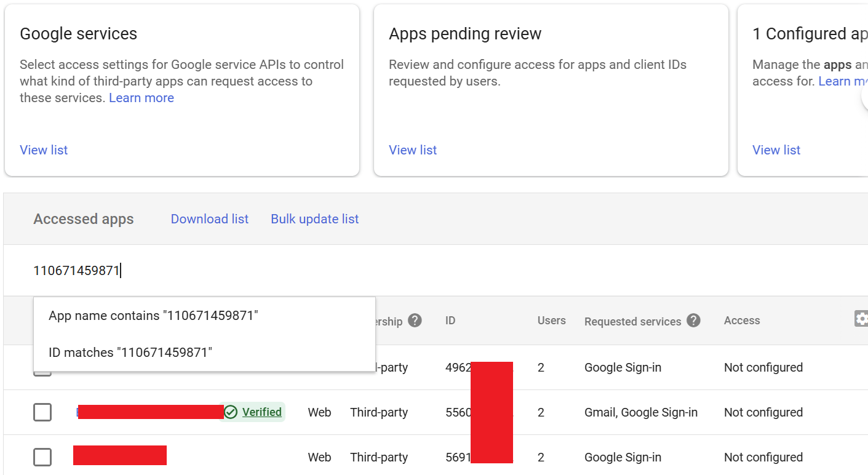The width and height of the screenshot is (868, 475).
Task: Click the help icon next to Ownership
Action: (x=415, y=320)
